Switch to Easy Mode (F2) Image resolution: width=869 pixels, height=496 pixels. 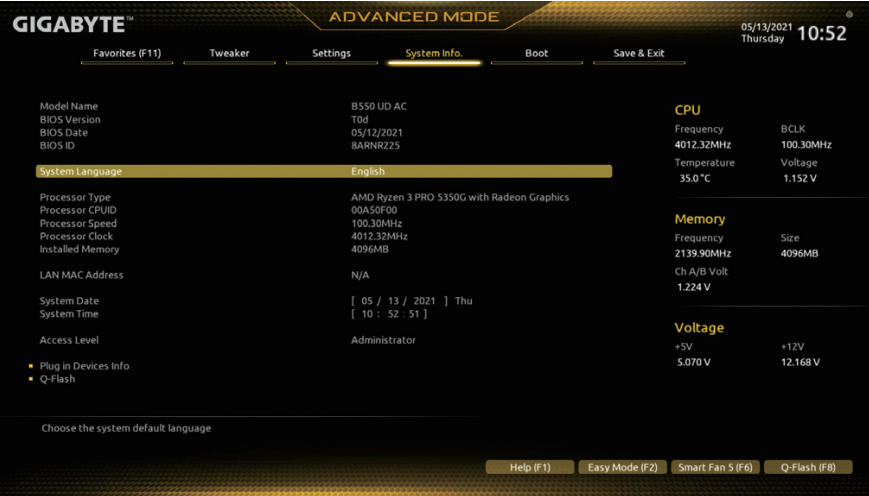(622, 467)
